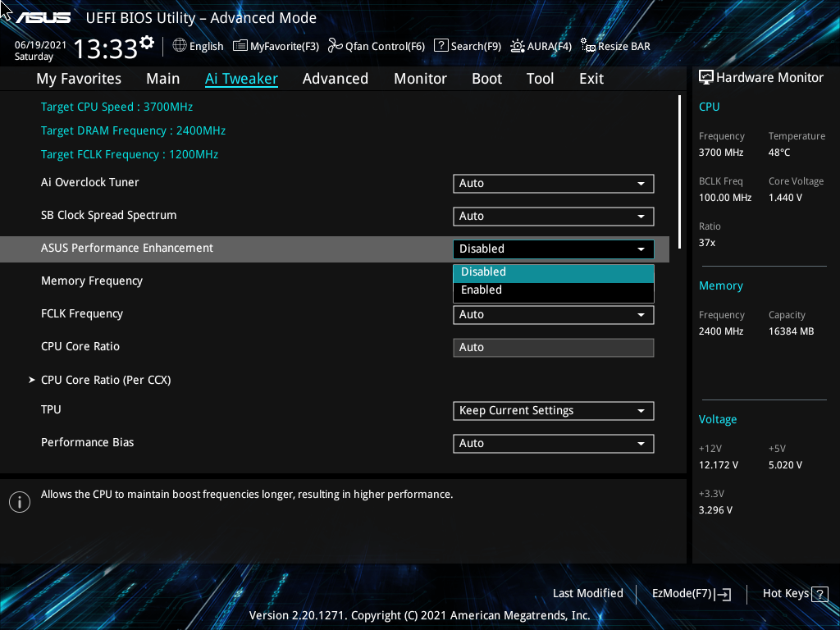Viewport: 840px width, 630px height.
Task: Select the English language globe icon
Action: pos(180,46)
